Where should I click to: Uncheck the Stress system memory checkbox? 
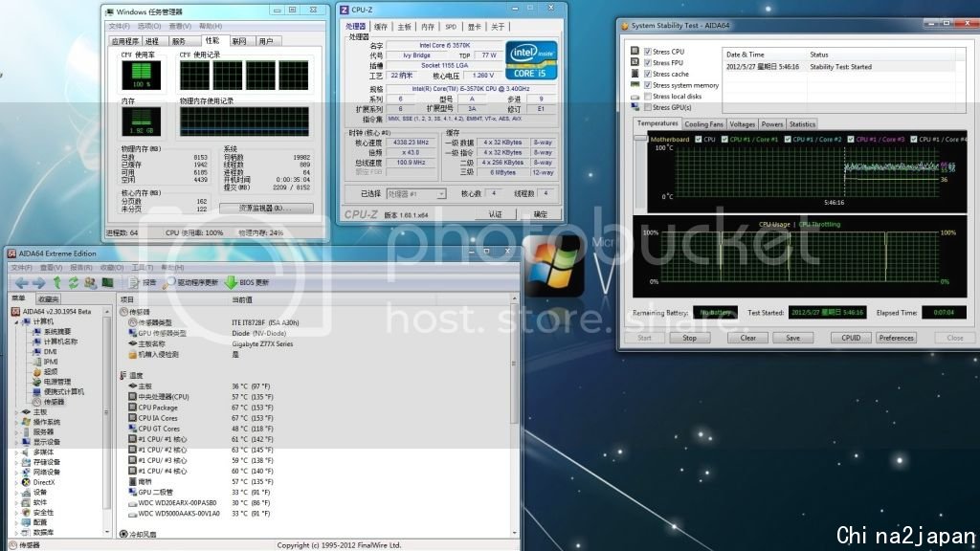tap(648, 85)
